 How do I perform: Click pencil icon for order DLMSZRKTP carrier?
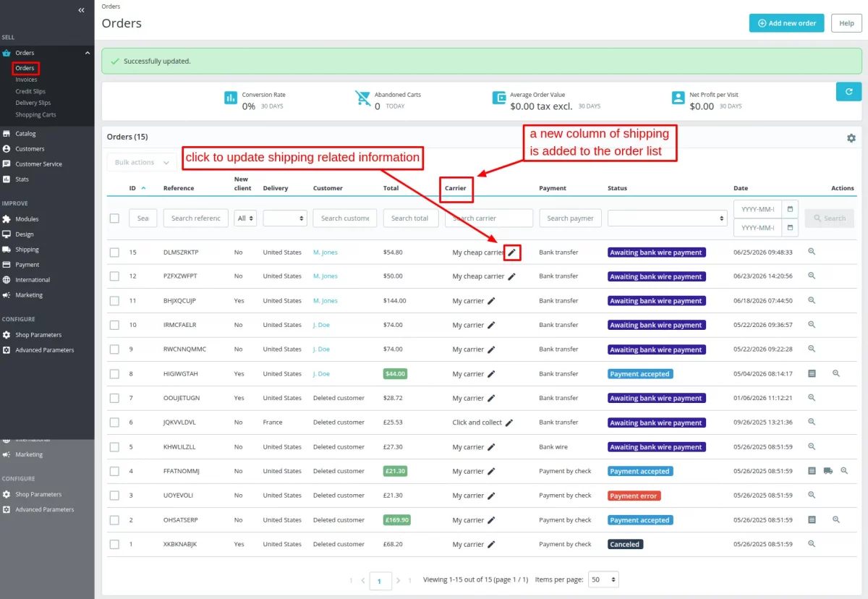coord(512,252)
